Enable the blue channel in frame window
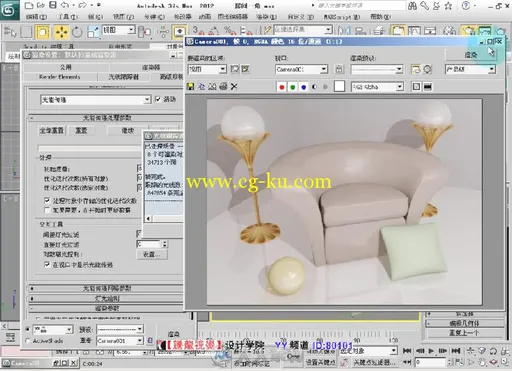The image size is (512, 371). tap(304, 87)
